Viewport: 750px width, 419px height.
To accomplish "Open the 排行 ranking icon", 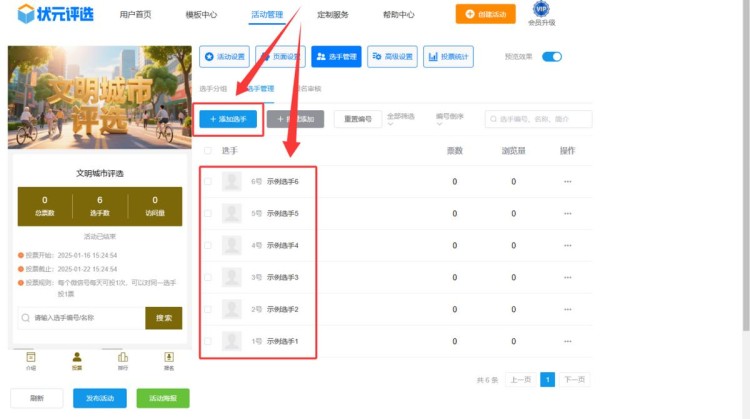I will coord(123,361).
